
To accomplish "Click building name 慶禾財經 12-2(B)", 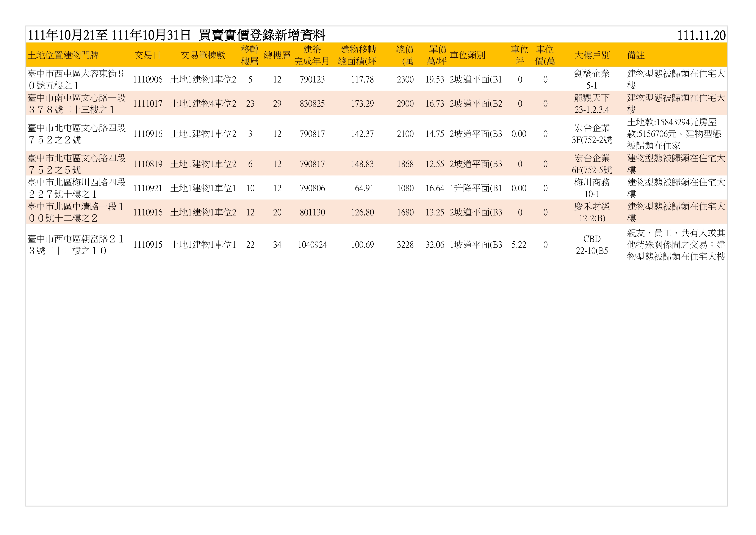I will tap(592, 212).
